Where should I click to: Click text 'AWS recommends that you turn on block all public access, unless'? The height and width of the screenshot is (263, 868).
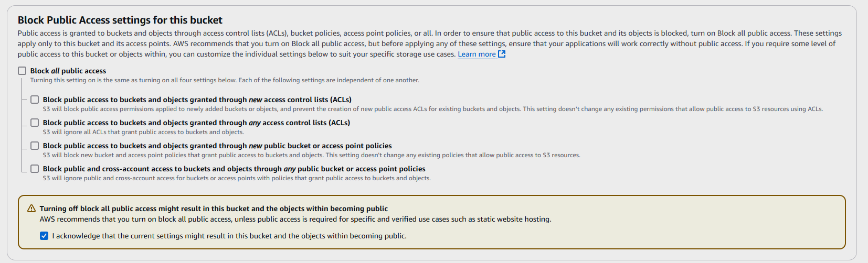click(x=295, y=219)
